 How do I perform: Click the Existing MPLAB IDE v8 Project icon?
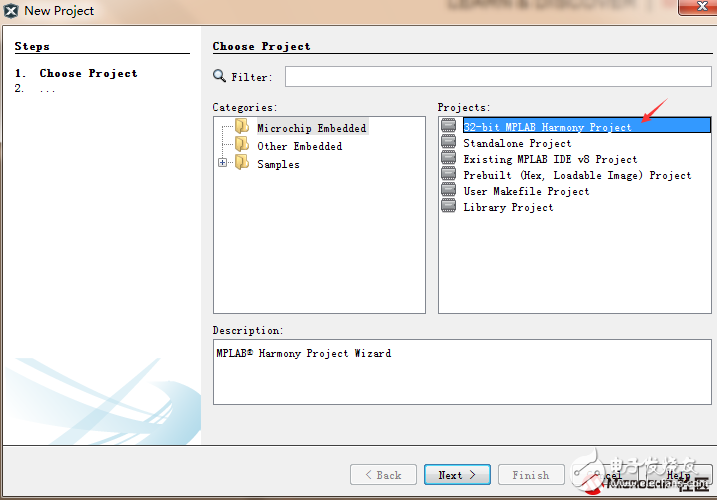tap(449, 157)
